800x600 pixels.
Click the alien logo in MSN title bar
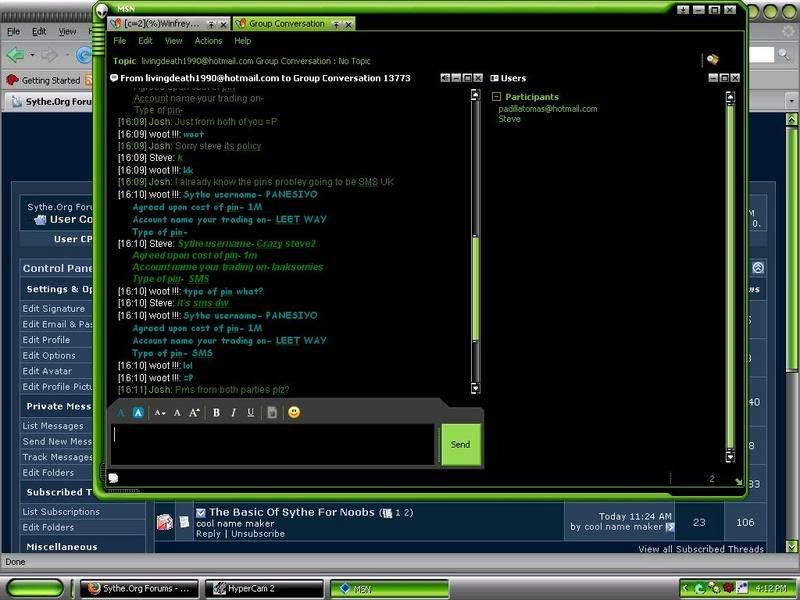(102, 10)
